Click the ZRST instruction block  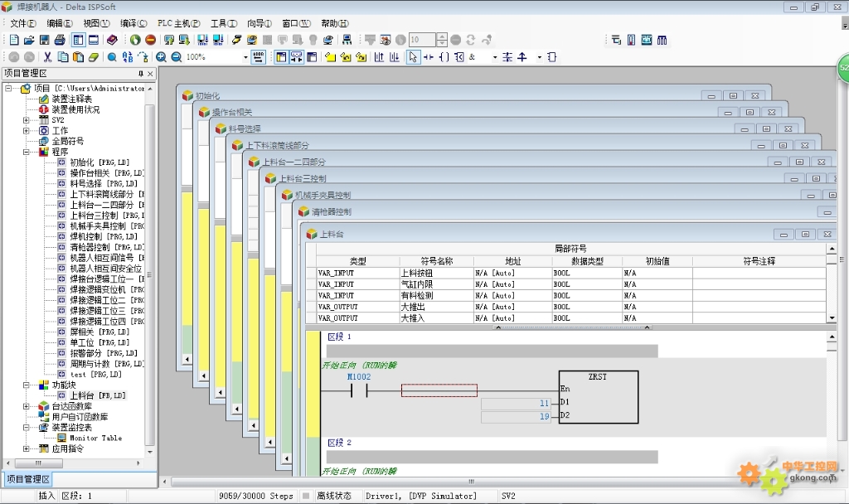click(x=599, y=397)
